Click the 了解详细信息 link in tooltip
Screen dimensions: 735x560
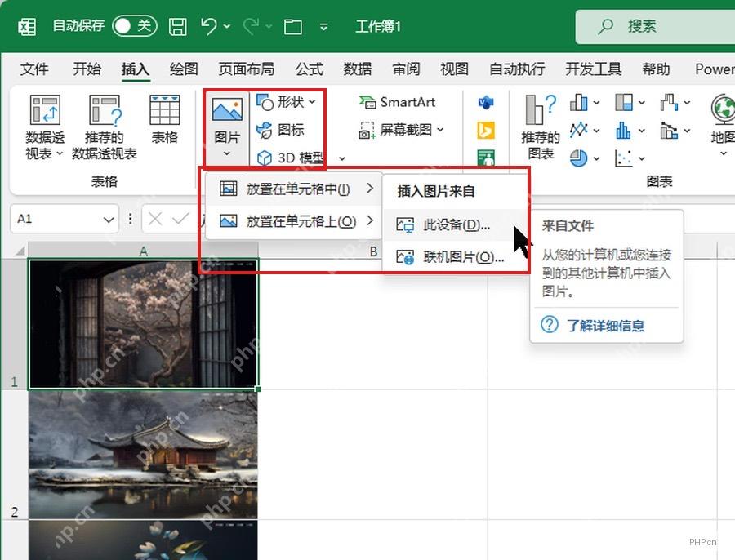(x=605, y=325)
